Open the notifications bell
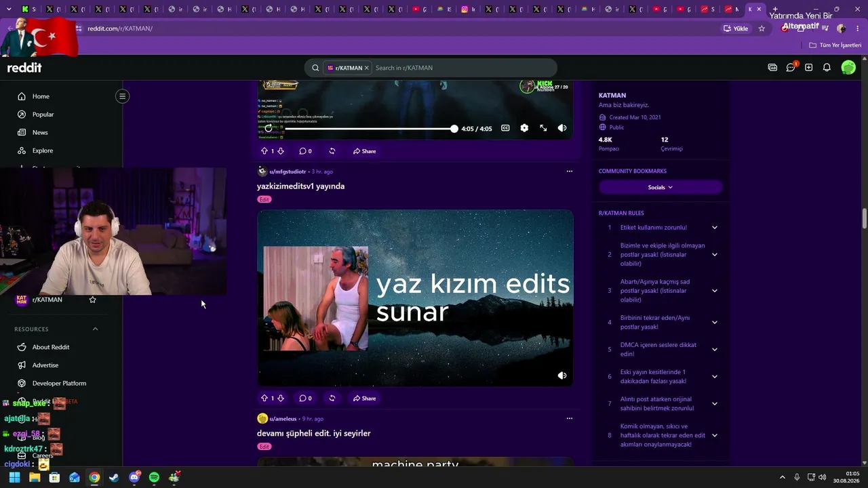This screenshot has width=868, height=488. [x=827, y=68]
